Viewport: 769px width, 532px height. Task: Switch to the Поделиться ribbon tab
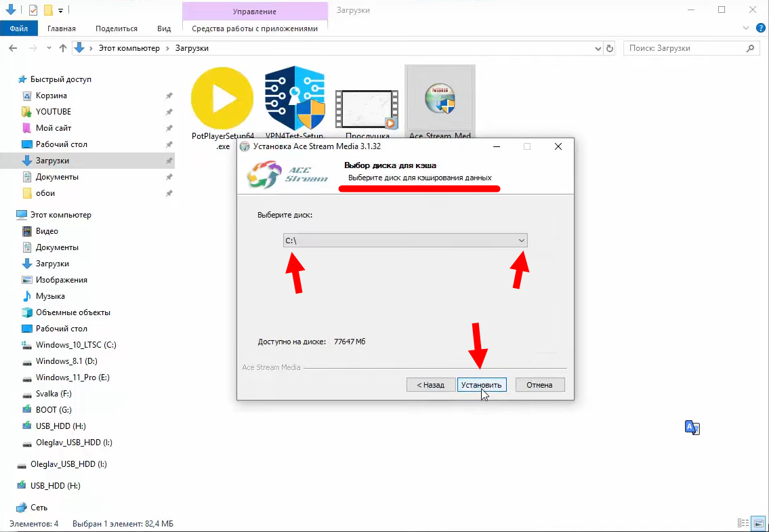tap(117, 28)
